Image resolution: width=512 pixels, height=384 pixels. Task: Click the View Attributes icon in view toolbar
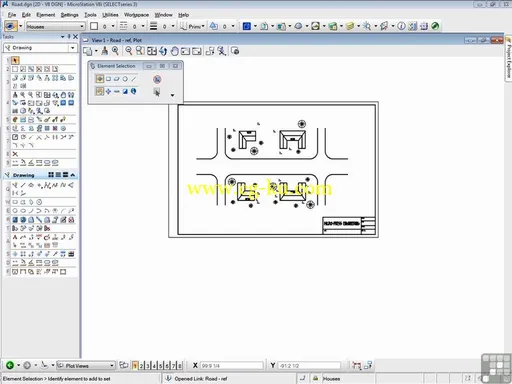click(88, 51)
